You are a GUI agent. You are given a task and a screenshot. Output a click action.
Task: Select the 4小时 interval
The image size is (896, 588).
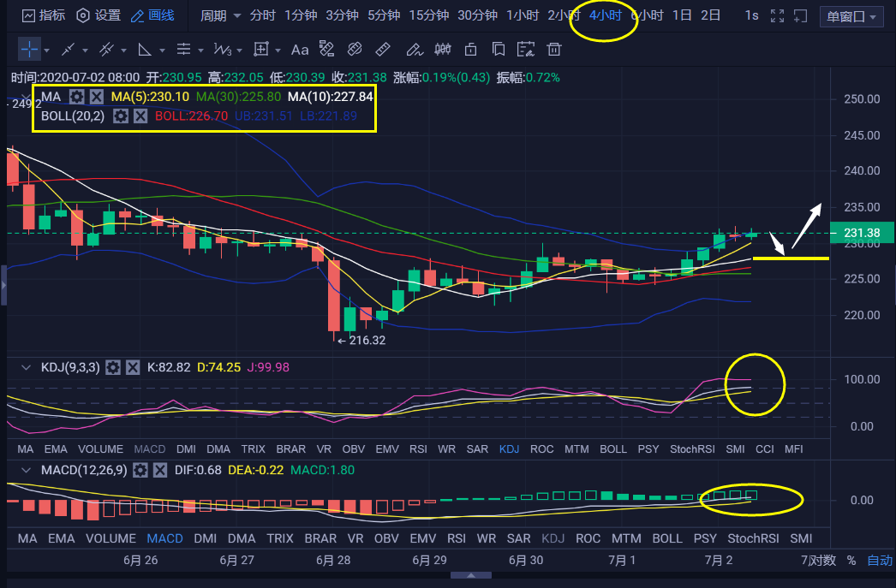click(605, 15)
